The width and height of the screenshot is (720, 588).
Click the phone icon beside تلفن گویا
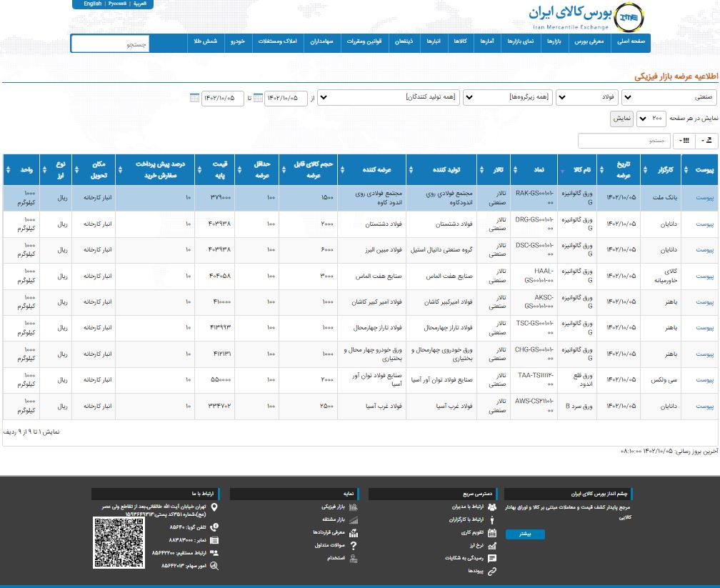214,527
